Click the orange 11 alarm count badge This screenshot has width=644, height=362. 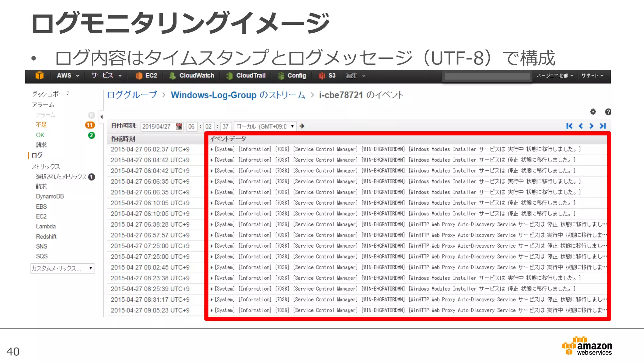point(90,125)
